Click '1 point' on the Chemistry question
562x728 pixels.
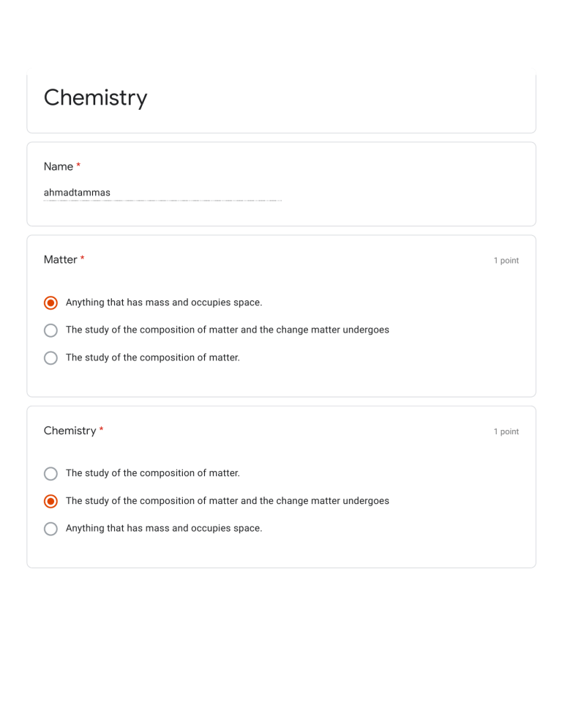click(506, 431)
